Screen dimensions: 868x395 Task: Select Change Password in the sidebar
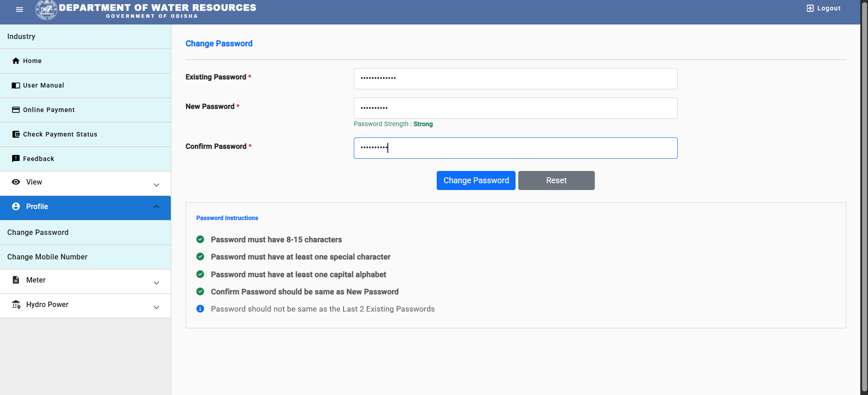point(85,232)
